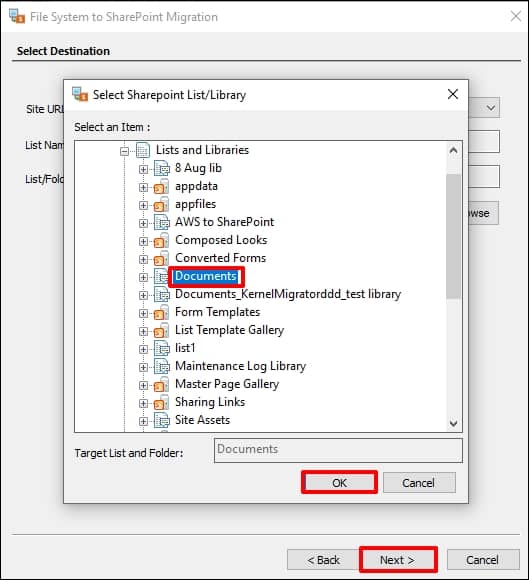Click the appfiles folder icon
The image size is (529, 580).
[162, 204]
